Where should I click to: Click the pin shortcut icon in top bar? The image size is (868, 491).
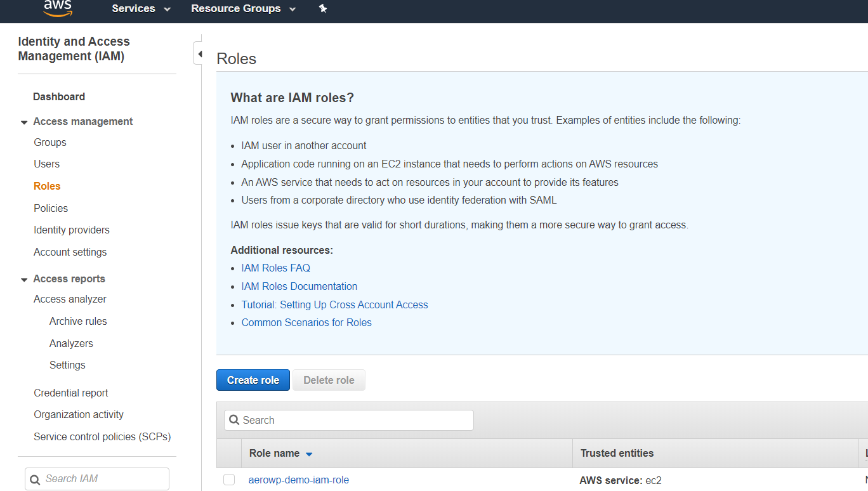(322, 9)
